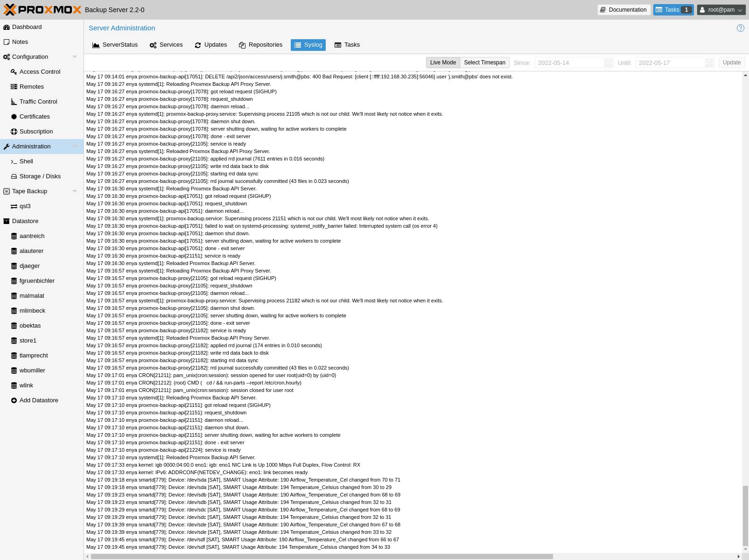Collapse the Tape Backup section arrow
The height and width of the screenshot is (560, 749).
(x=75, y=191)
